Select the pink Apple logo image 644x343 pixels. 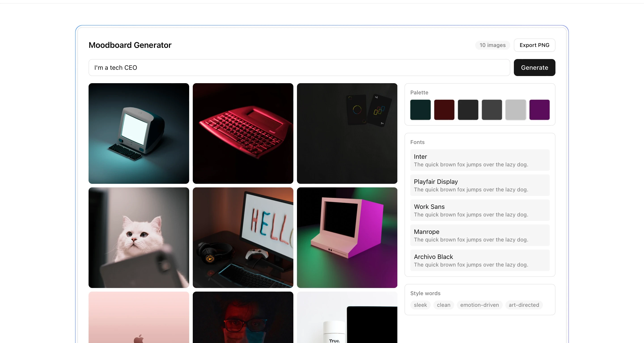click(x=139, y=318)
